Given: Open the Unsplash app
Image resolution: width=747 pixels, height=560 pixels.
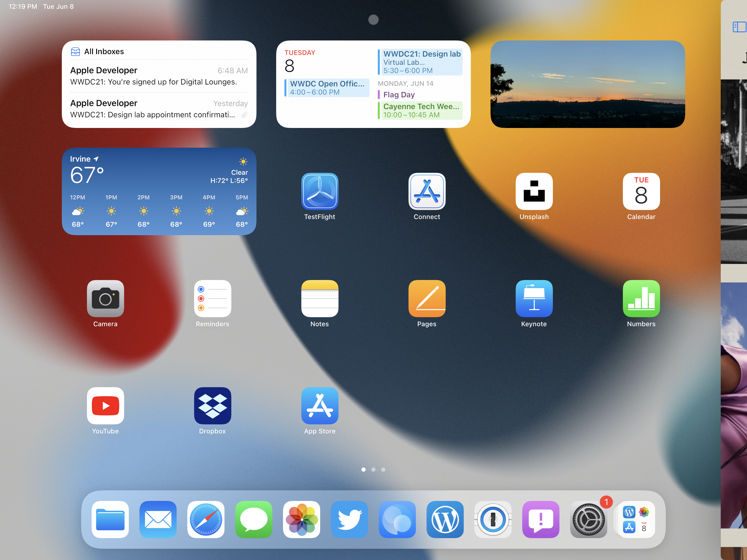Looking at the screenshot, I should tap(534, 191).
